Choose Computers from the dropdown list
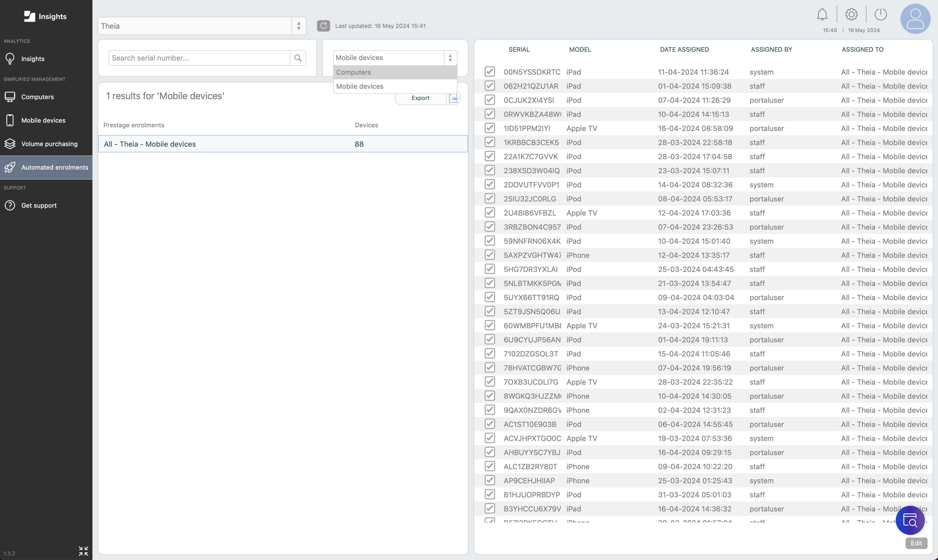The width and height of the screenshot is (938, 560). click(x=395, y=72)
